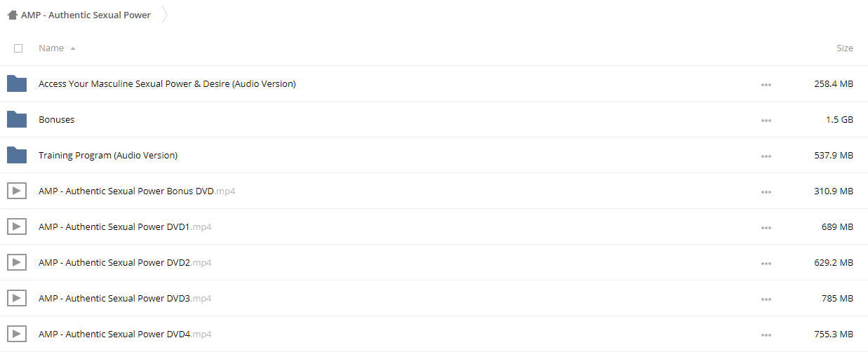Screen dimensions: 868x352
Task: Toggle the sort arrow beside Name
Action: (73, 48)
